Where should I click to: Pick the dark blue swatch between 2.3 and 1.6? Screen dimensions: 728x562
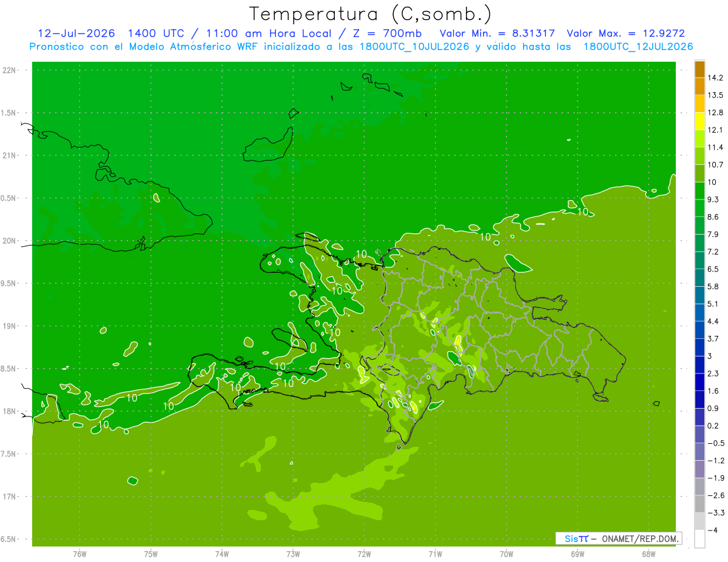699,382
